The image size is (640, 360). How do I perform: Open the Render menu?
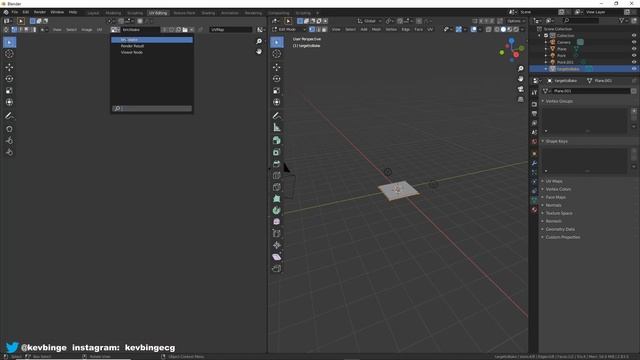tap(40, 12)
